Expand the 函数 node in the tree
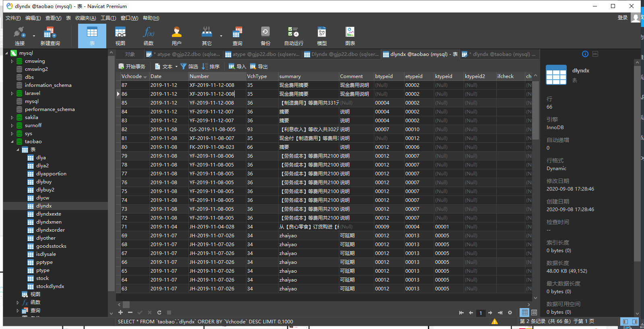 tap(18, 302)
